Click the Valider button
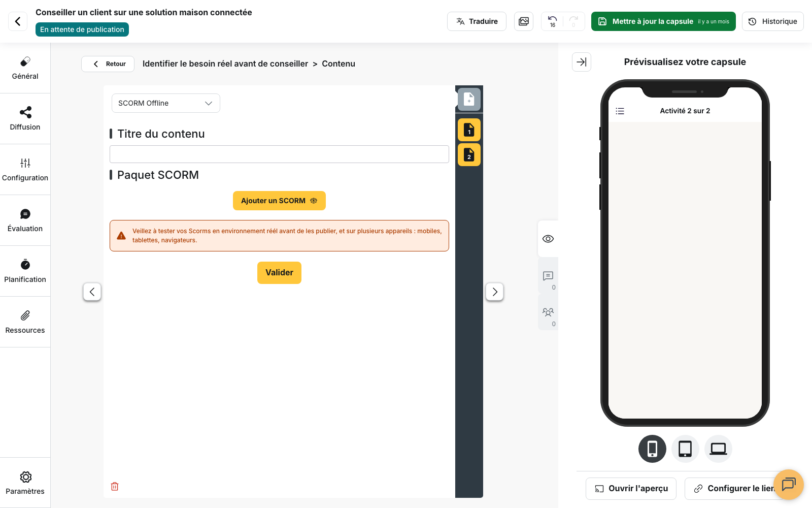This screenshot has width=812, height=508. [279, 273]
